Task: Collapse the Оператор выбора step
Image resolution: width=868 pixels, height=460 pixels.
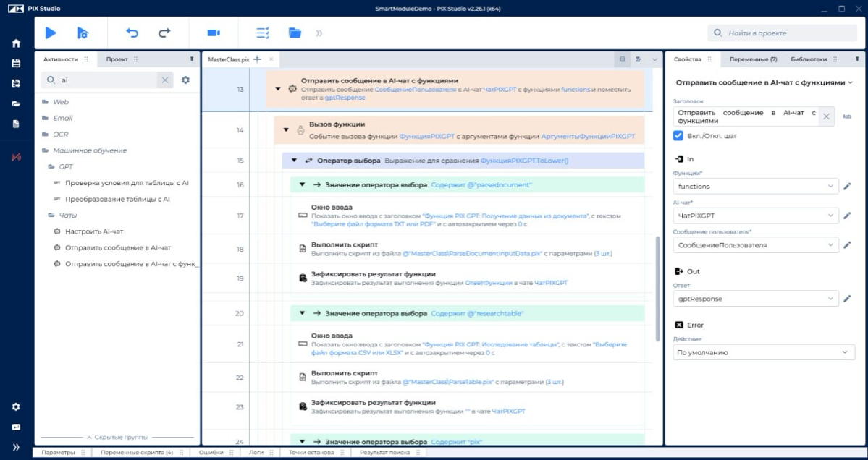Action: click(x=294, y=161)
